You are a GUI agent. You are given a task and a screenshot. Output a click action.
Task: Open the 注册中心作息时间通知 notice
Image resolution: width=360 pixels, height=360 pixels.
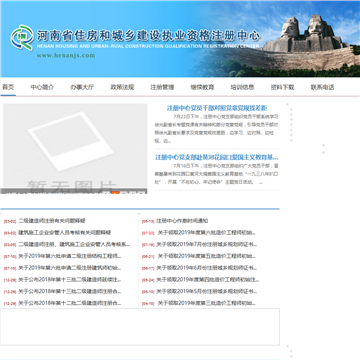pyautogui.click(x=182, y=221)
